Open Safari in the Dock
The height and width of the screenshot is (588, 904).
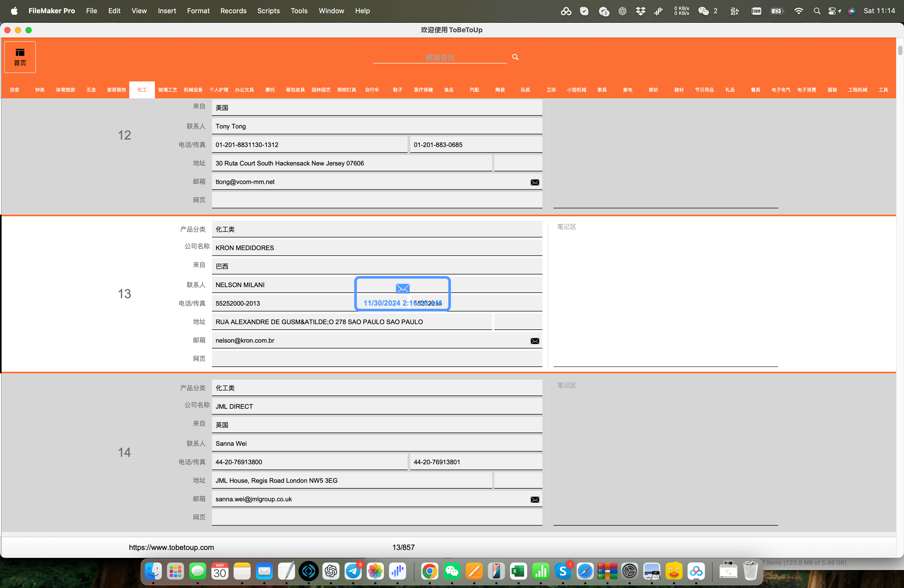[585, 571]
